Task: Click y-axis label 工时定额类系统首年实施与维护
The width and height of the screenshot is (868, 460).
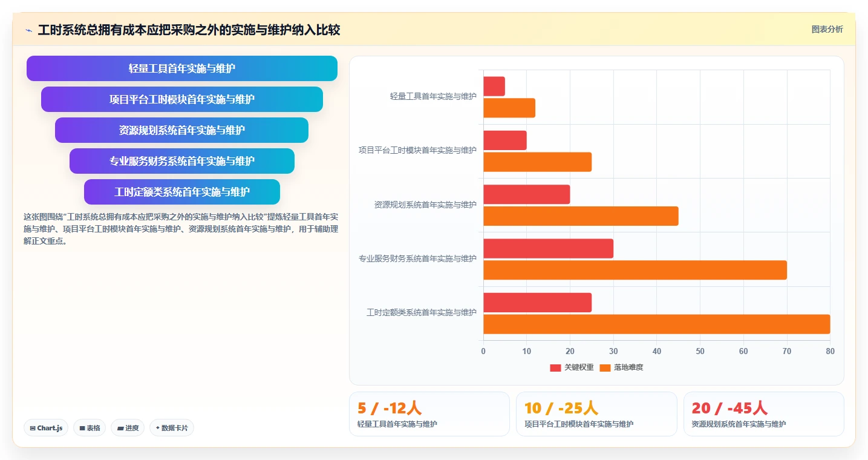Action: (422, 313)
